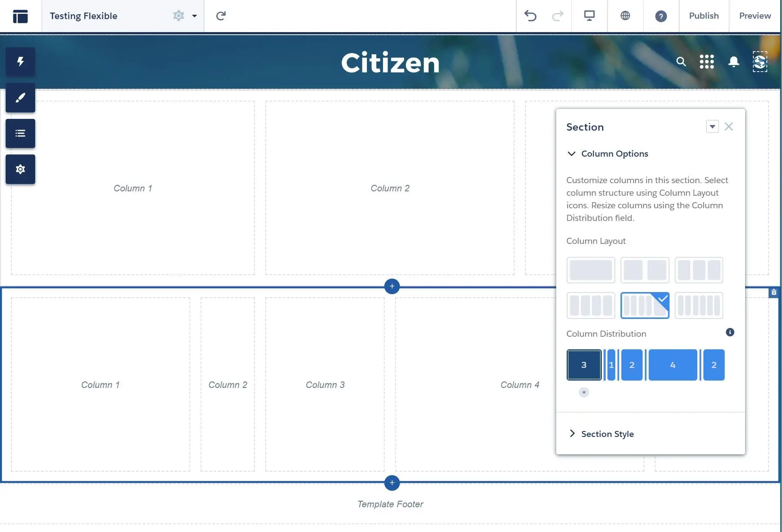
Task: Expand the Section Style section
Action: pyautogui.click(x=601, y=434)
